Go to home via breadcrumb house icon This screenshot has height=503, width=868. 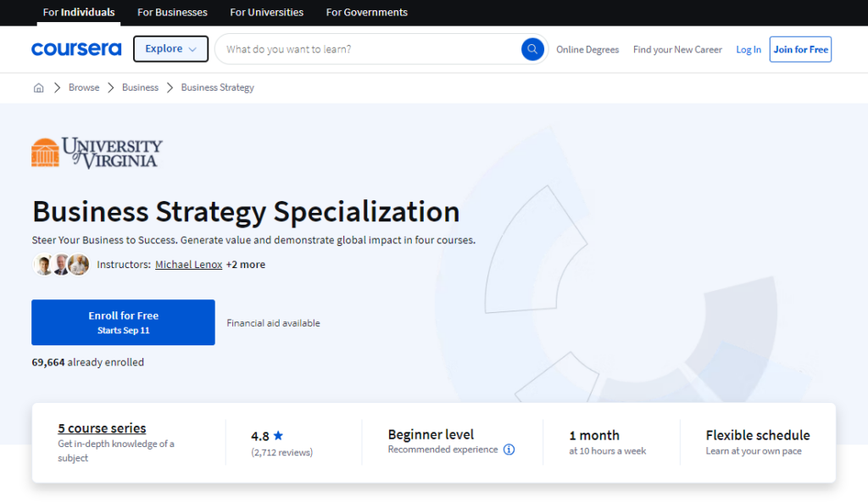tap(38, 87)
